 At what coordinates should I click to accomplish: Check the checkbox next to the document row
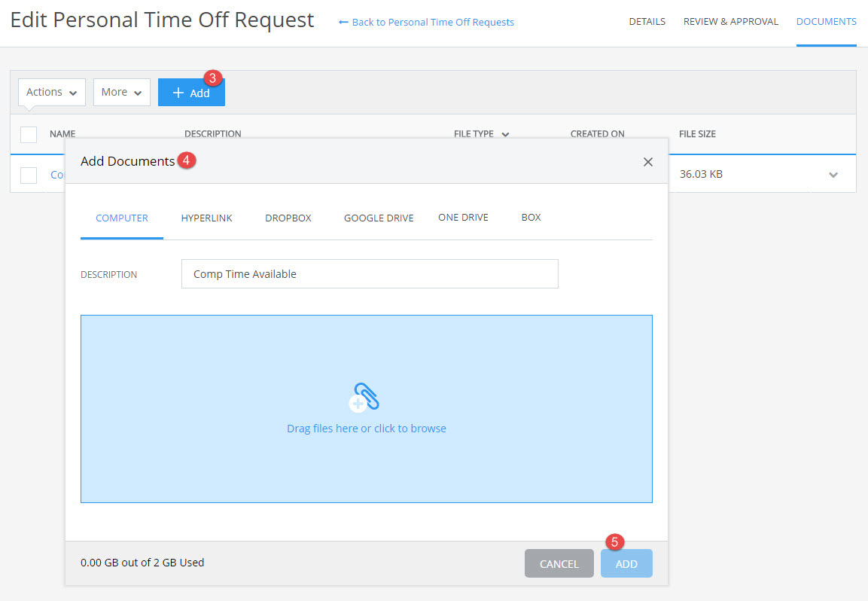click(x=28, y=174)
